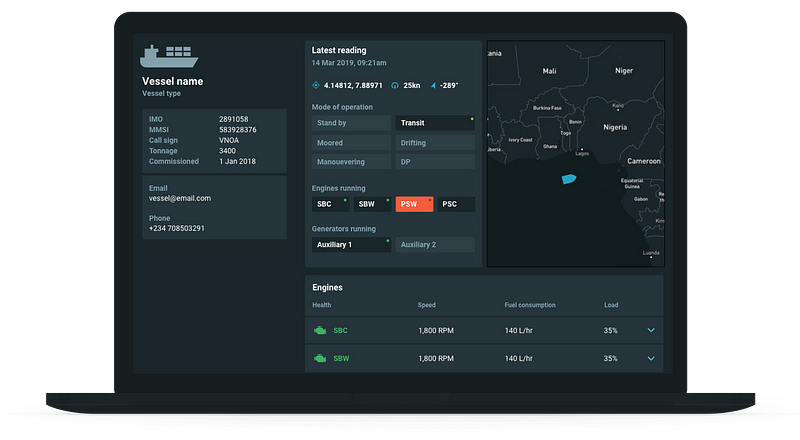Select the Drifting operation mode
The width and height of the screenshot is (800, 440).
(435, 143)
